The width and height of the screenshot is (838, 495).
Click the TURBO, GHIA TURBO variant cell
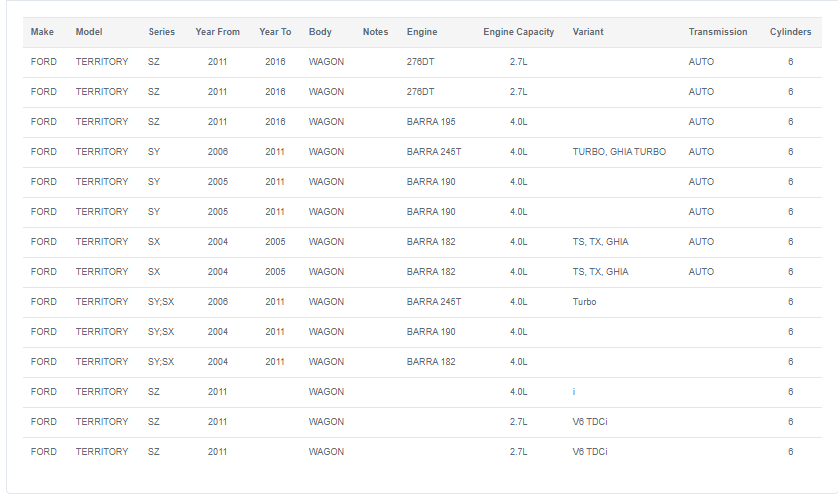pyautogui.click(x=619, y=152)
